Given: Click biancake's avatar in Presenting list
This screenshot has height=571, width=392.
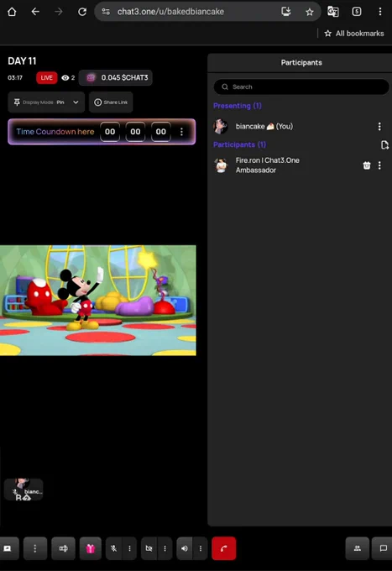Looking at the screenshot, I should click(221, 126).
